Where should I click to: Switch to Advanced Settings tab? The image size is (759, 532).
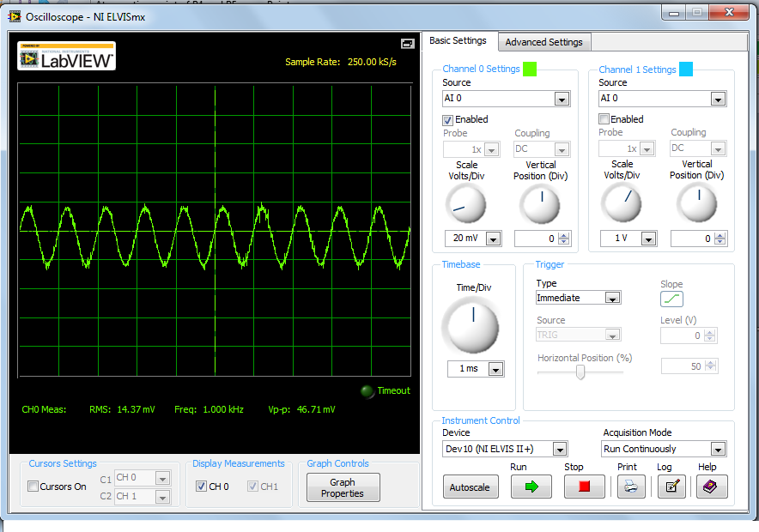pyautogui.click(x=544, y=42)
